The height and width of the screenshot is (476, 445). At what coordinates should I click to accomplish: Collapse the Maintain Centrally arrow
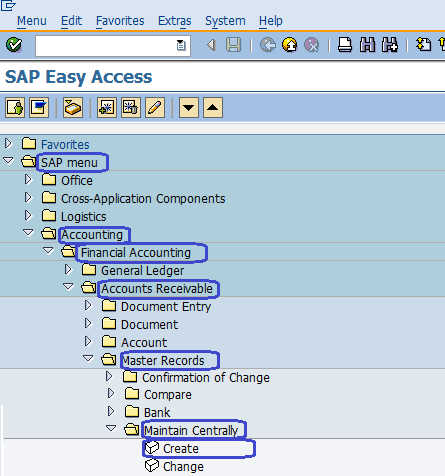pos(111,428)
